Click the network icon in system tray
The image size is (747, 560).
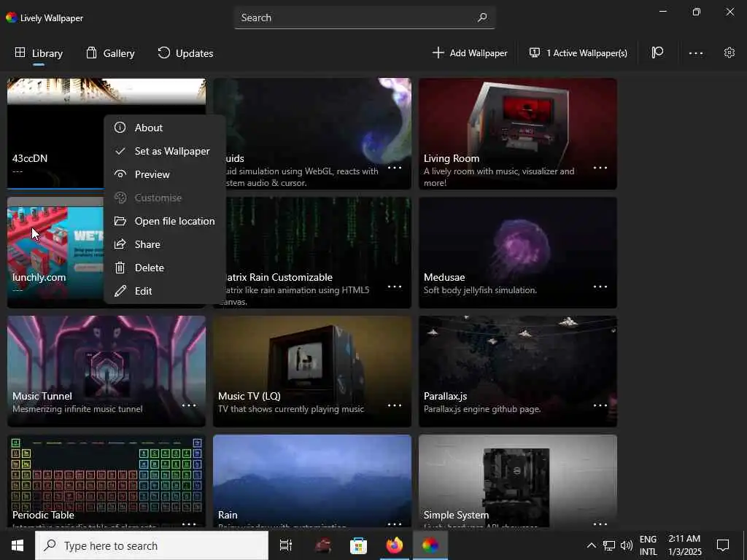(x=609, y=545)
